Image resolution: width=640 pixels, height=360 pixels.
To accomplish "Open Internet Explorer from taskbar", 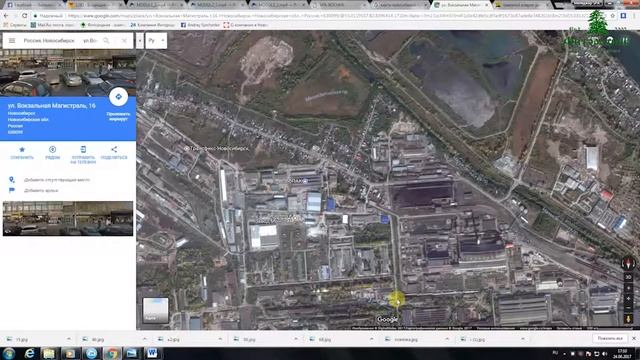I will 29,353.
